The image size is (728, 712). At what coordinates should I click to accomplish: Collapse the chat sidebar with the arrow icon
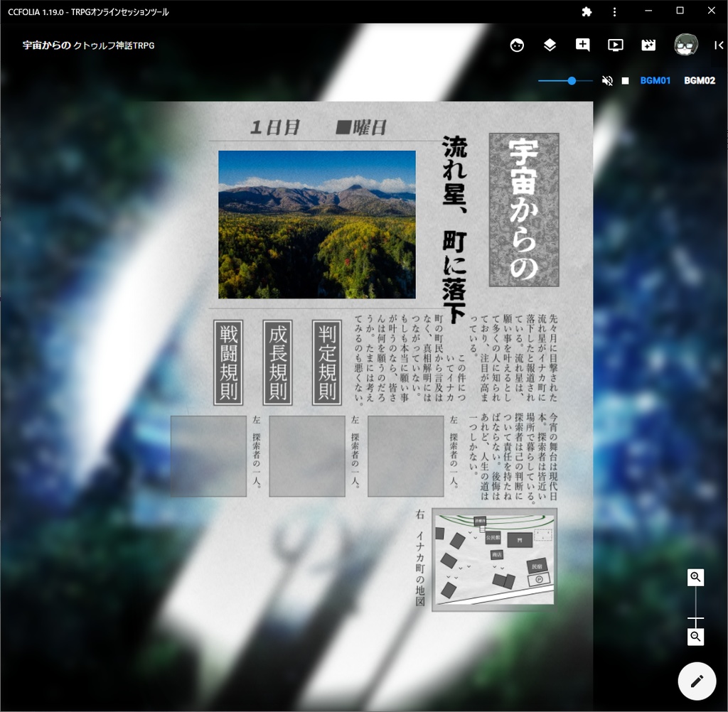coord(717,45)
